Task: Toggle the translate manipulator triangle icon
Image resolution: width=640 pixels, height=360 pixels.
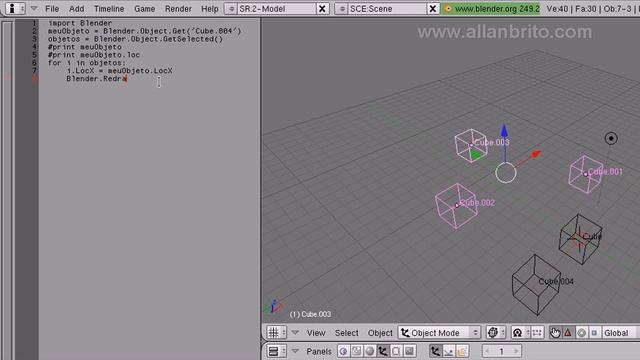Action: (568, 333)
